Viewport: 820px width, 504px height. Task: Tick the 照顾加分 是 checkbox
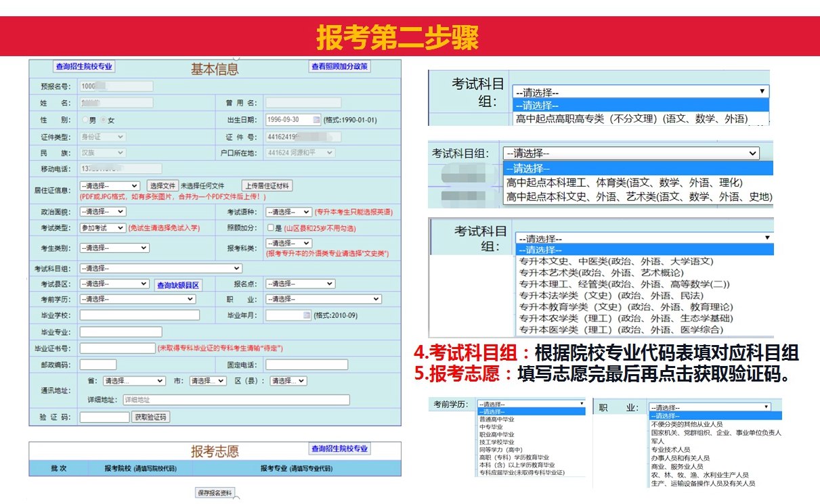(270, 228)
